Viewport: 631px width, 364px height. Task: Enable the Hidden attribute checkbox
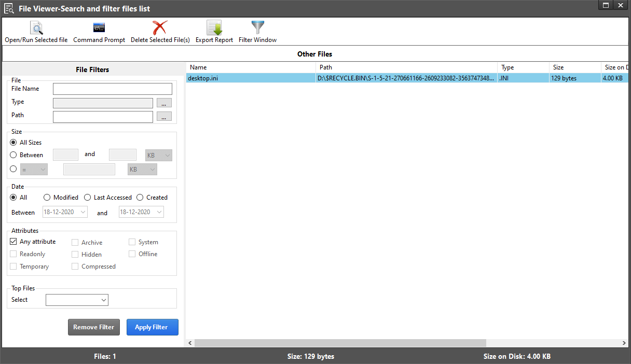pos(74,254)
